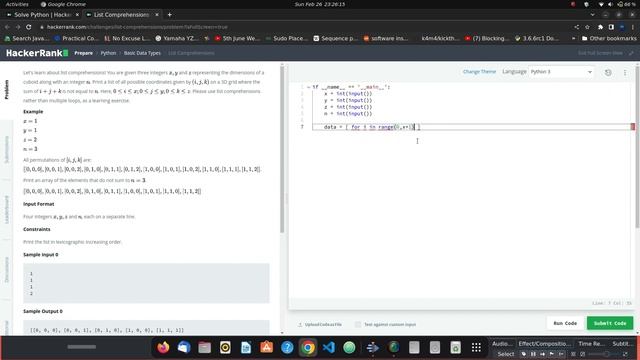Viewport: 640px width, 360px height.
Task: Open the Sequence p... bookmark
Action: tap(336, 38)
